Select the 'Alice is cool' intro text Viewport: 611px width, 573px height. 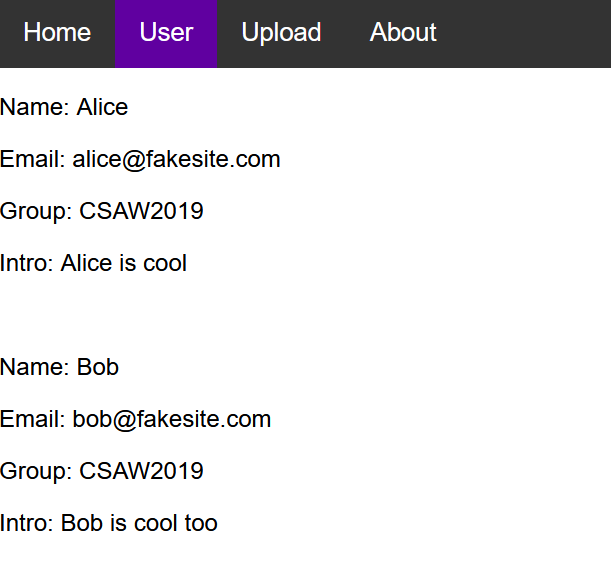124,263
